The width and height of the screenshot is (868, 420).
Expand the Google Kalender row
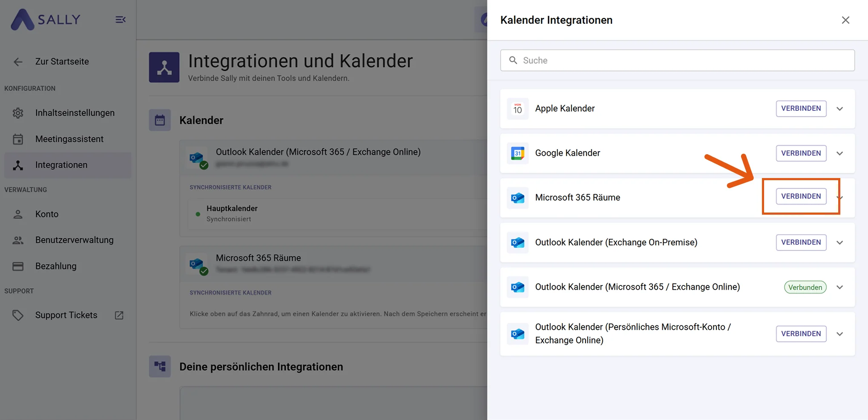(839, 153)
